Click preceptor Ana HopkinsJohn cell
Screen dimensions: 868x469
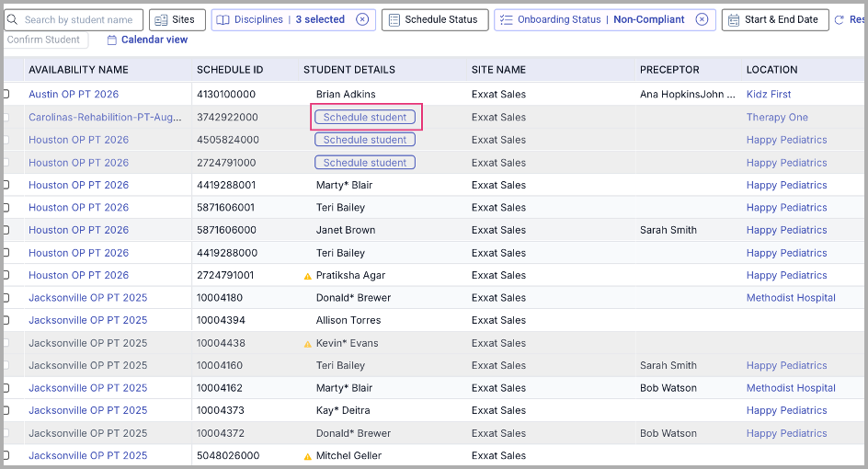pyautogui.click(x=688, y=94)
